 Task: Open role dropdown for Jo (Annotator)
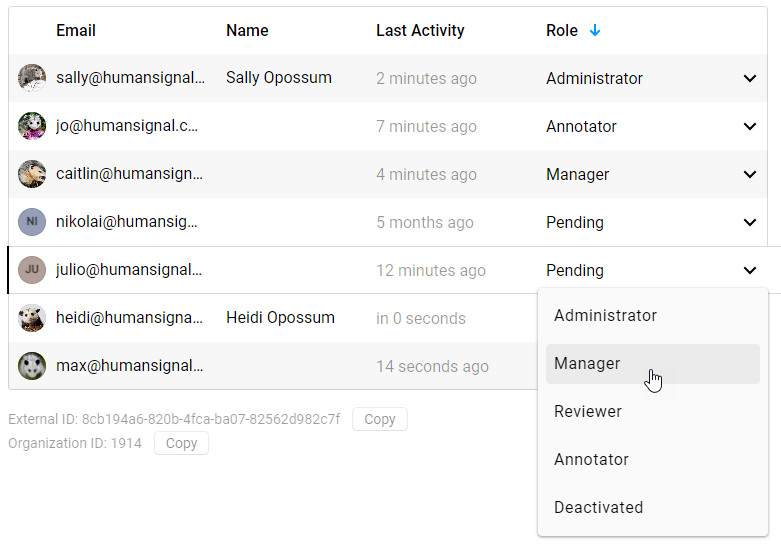pos(750,126)
